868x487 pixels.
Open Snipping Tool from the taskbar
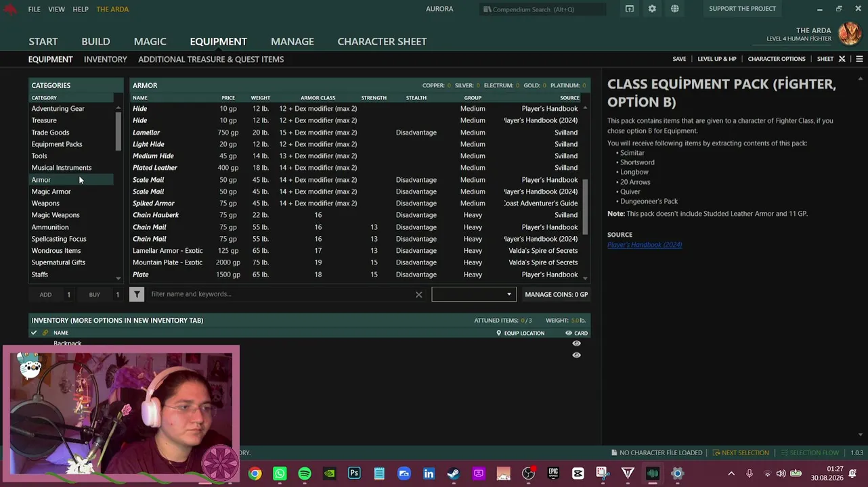click(x=603, y=473)
